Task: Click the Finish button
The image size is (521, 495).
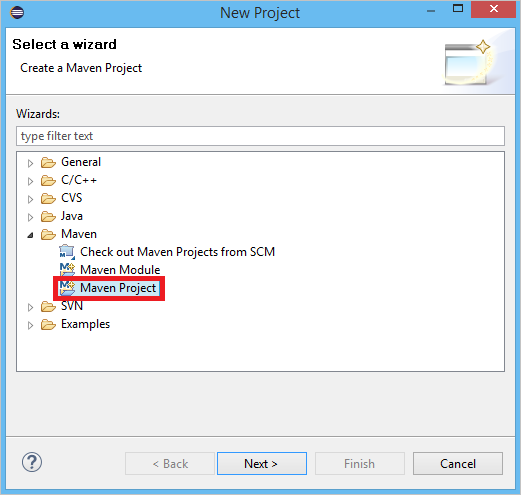Action: click(360, 463)
